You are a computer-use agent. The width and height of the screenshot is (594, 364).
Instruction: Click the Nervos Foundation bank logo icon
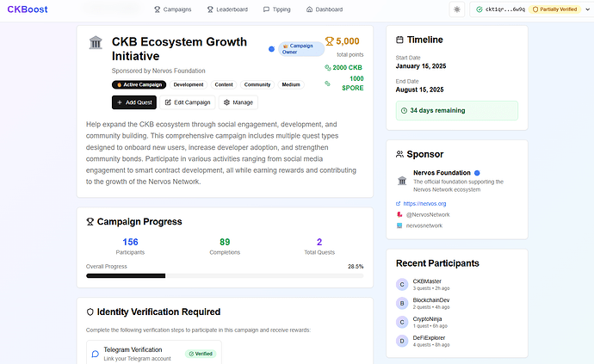402,181
